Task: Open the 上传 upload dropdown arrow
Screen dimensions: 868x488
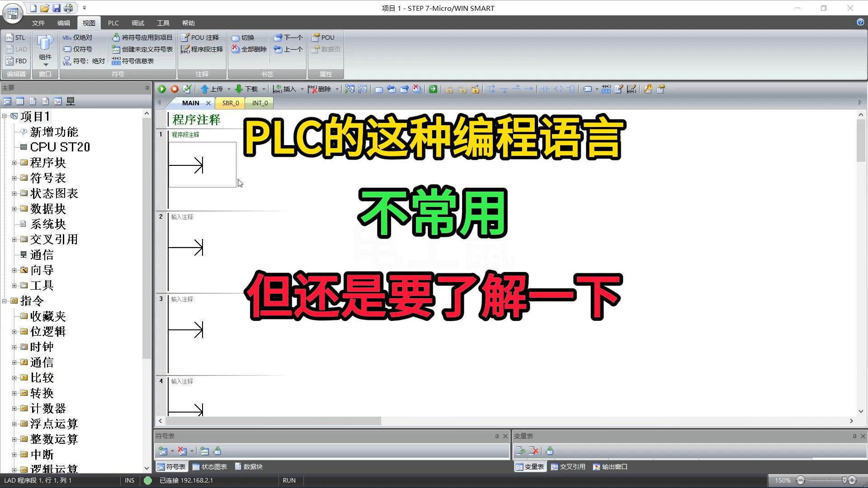Action: (229, 89)
